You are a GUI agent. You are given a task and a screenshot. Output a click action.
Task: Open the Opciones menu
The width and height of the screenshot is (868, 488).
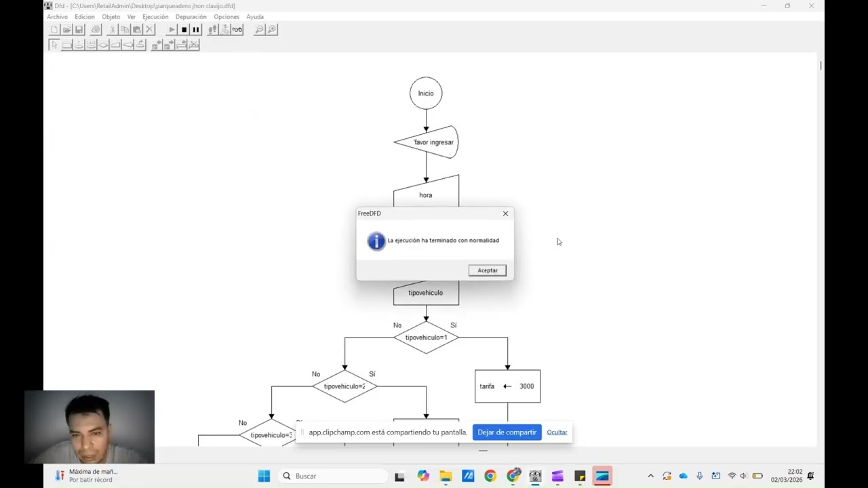tap(226, 16)
